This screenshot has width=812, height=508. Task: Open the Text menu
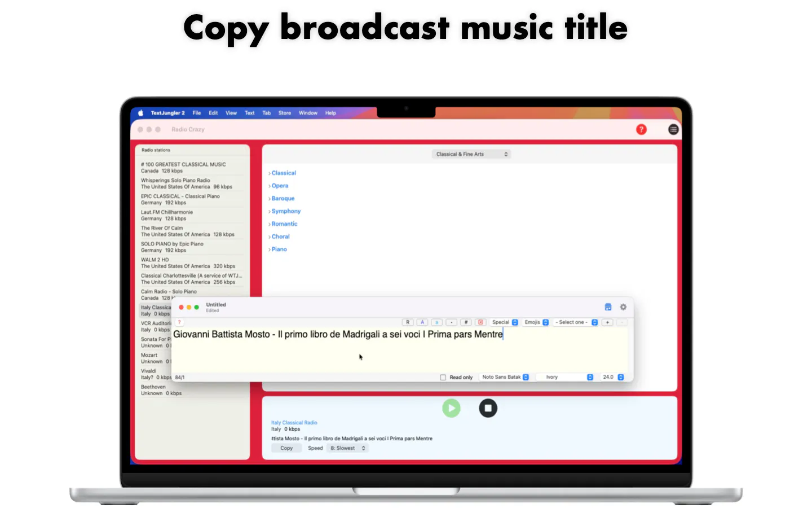point(249,113)
